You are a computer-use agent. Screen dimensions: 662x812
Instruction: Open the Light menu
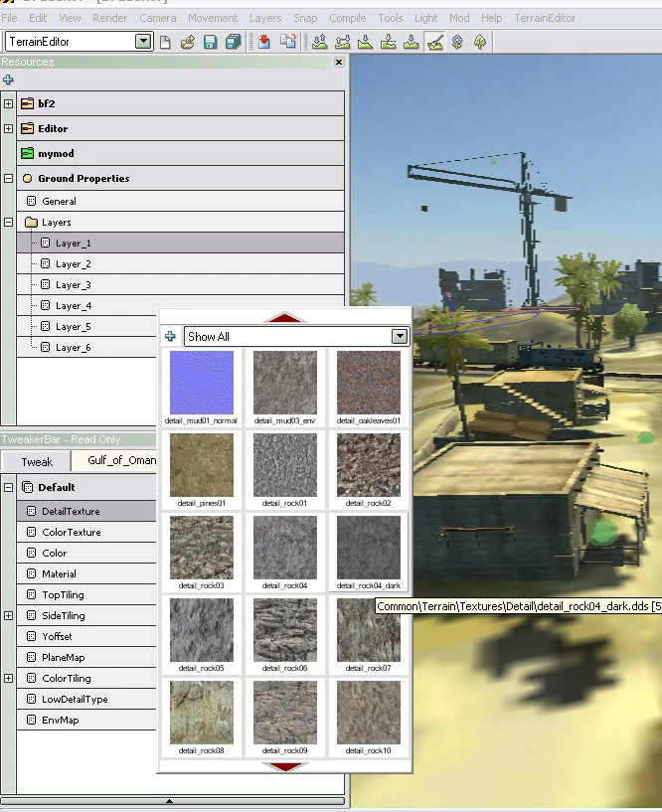click(425, 18)
